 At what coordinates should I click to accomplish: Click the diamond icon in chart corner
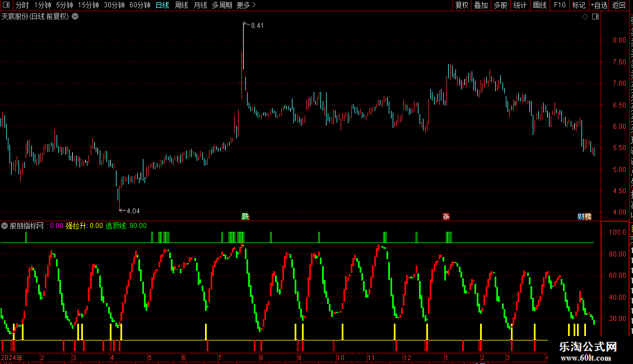585,17
